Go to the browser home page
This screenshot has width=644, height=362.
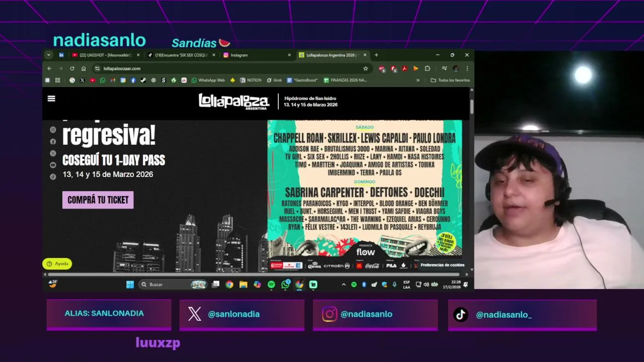84,68
